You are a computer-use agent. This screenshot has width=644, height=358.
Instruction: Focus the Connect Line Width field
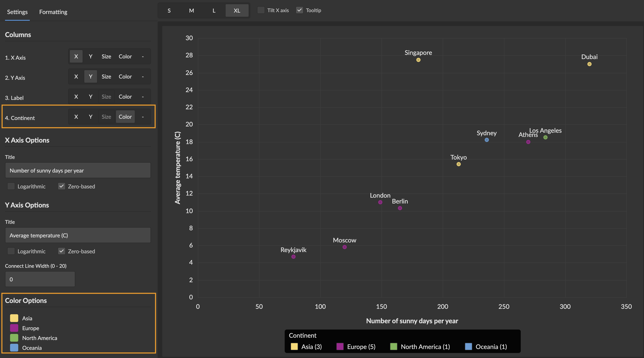click(40, 279)
